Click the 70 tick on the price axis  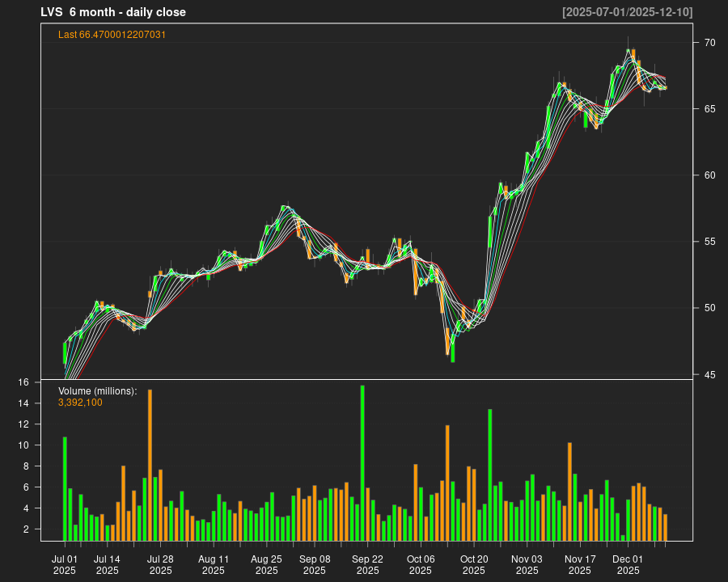(707, 42)
